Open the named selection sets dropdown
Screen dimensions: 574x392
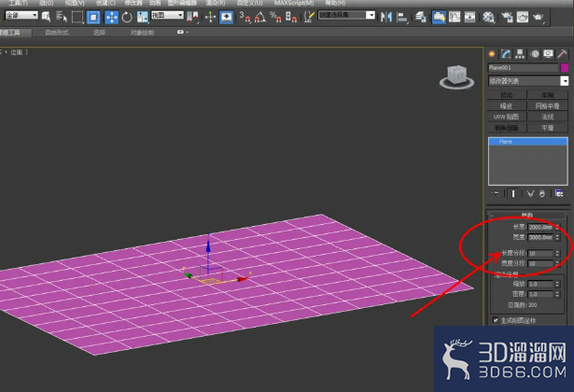tap(346, 15)
